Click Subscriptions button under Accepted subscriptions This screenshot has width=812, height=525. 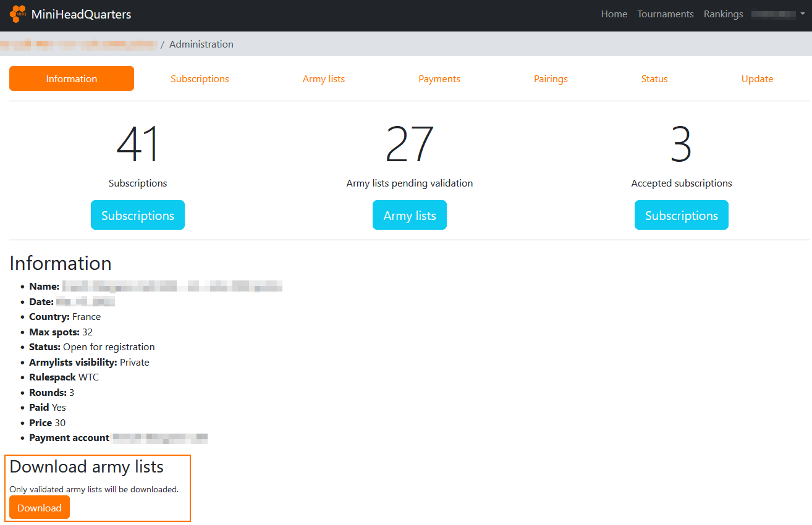(x=681, y=216)
